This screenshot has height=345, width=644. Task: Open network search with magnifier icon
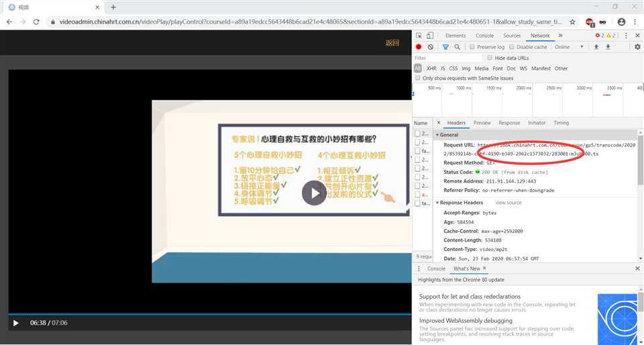click(457, 47)
